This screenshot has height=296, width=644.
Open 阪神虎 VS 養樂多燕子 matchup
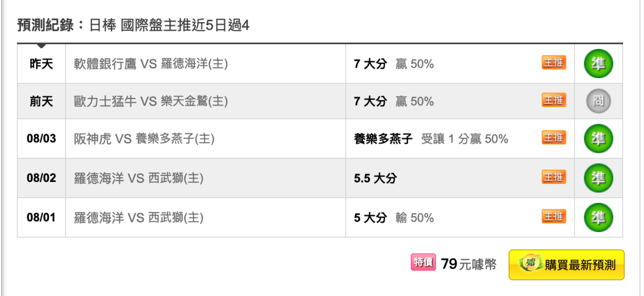[x=144, y=139]
